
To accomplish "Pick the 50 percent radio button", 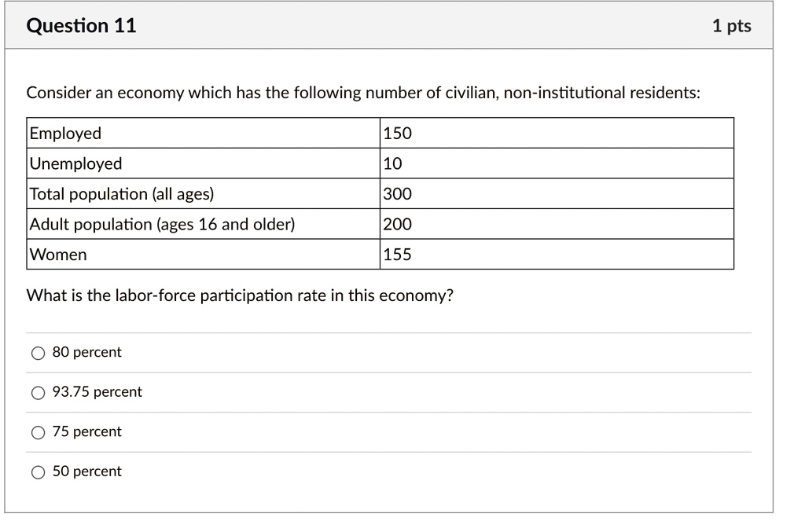I will 38,472.
